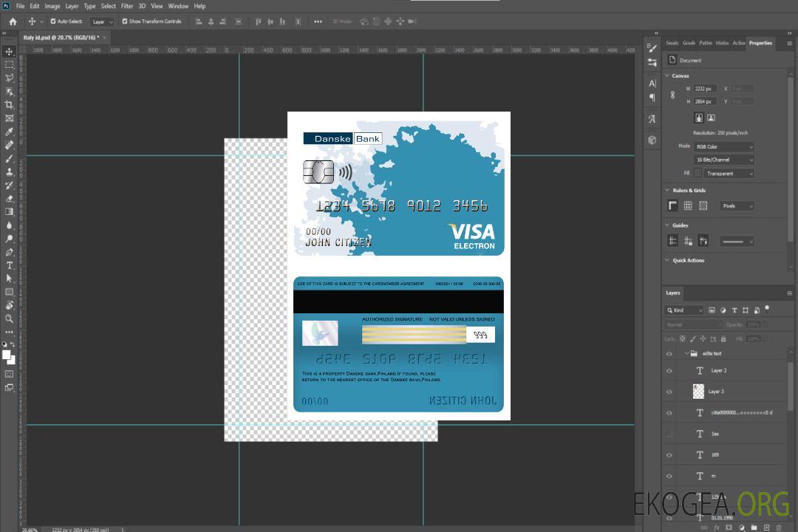Collapse the 'edite text' layer group

pos(686,353)
